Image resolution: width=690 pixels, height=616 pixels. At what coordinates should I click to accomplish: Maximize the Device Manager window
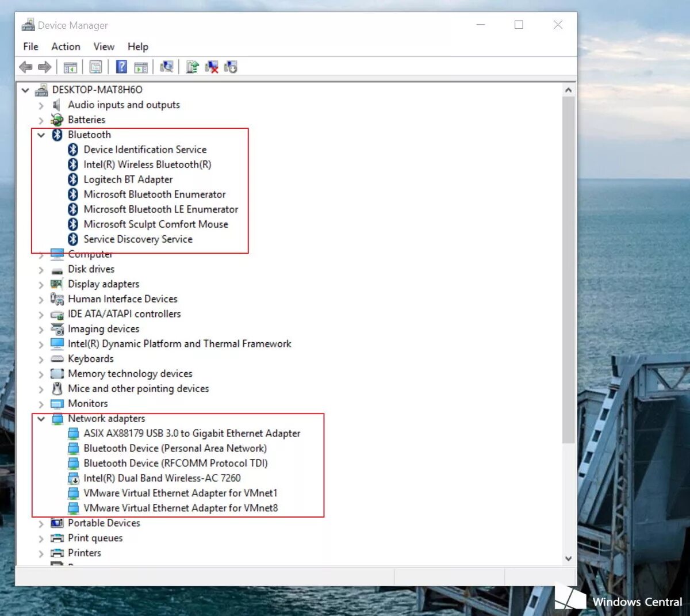(x=519, y=25)
